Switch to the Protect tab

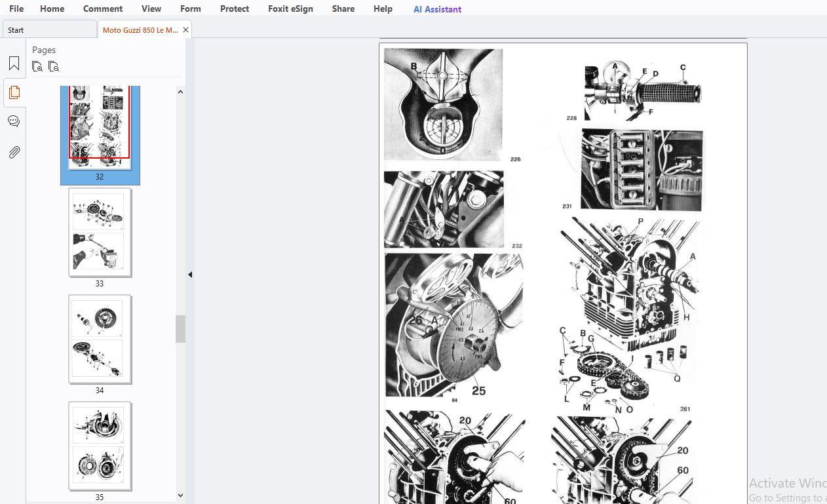pyautogui.click(x=235, y=9)
